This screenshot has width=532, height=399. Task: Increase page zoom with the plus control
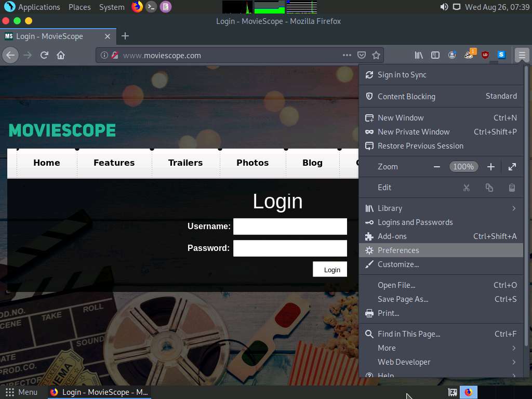490,166
